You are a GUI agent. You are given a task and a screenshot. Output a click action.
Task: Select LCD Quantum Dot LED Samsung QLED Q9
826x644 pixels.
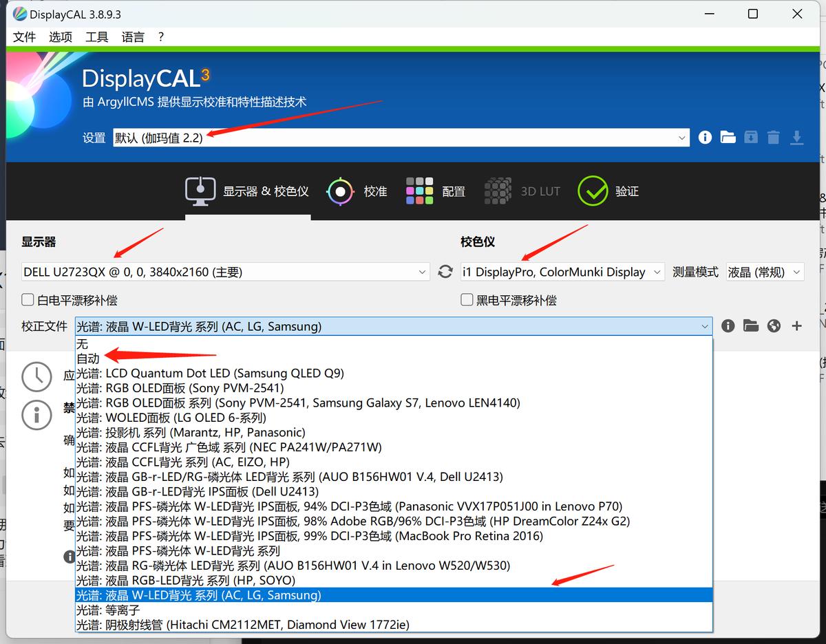click(x=394, y=374)
